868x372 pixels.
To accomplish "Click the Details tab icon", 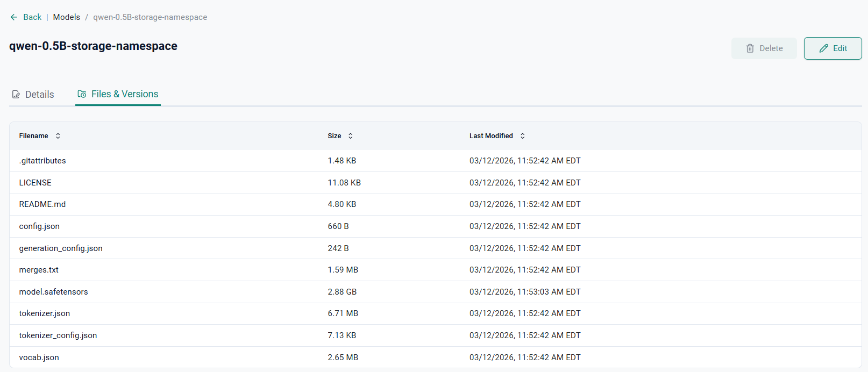I will 16,95.
